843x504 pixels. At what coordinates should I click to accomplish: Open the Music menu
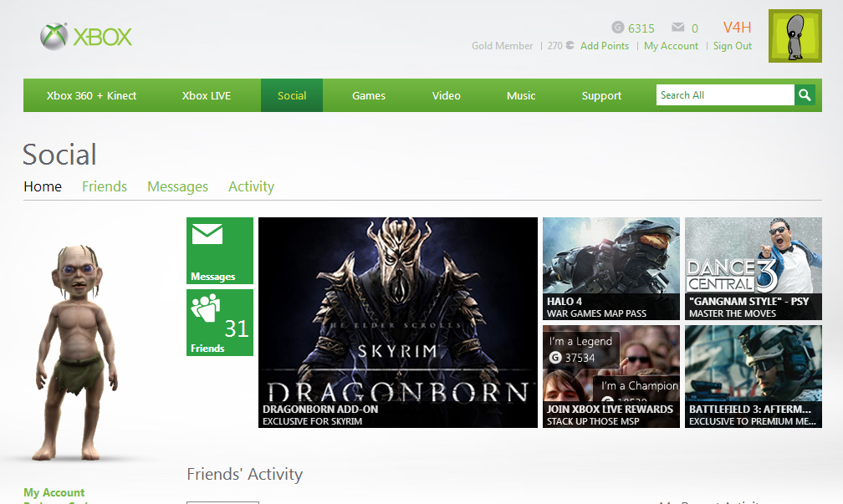click(x=521, y=95)
